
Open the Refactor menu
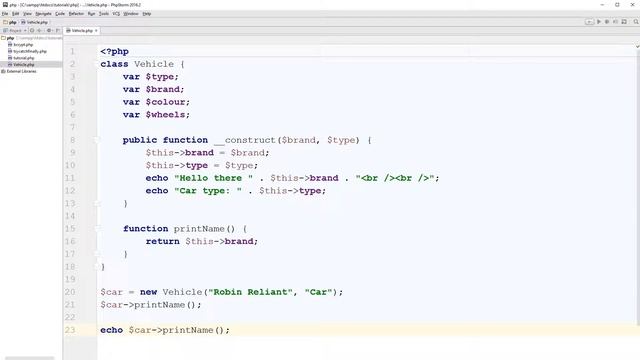[x=76, y=13]
